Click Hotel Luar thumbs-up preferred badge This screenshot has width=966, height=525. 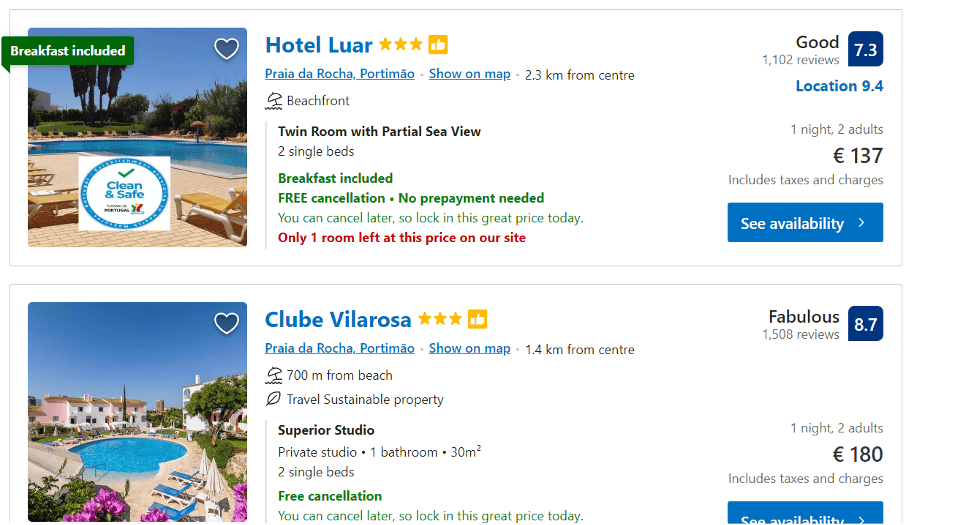[438, 45]
